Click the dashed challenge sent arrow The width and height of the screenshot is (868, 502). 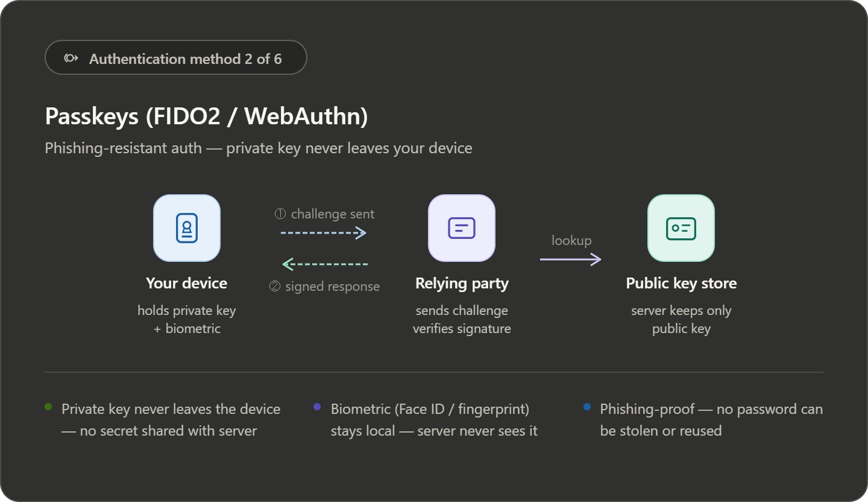[324, 233]
